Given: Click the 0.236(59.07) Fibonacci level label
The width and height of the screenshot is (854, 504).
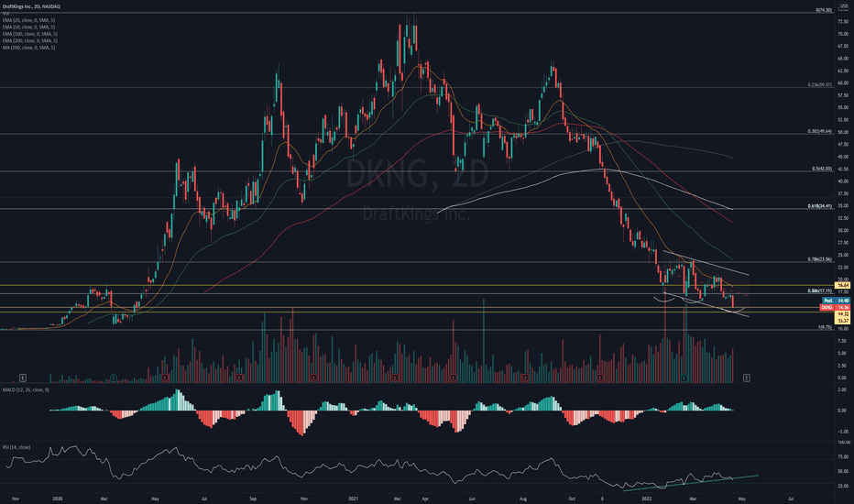Looking at the screenshot, I should [x=820, y=85].
